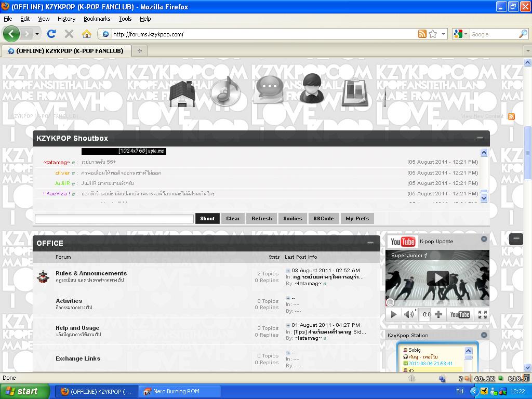Image resolution: width=532 pixels, height=399 pixels.
Task: Click the Clear button in shoutbox
Action: coord(233,219)
